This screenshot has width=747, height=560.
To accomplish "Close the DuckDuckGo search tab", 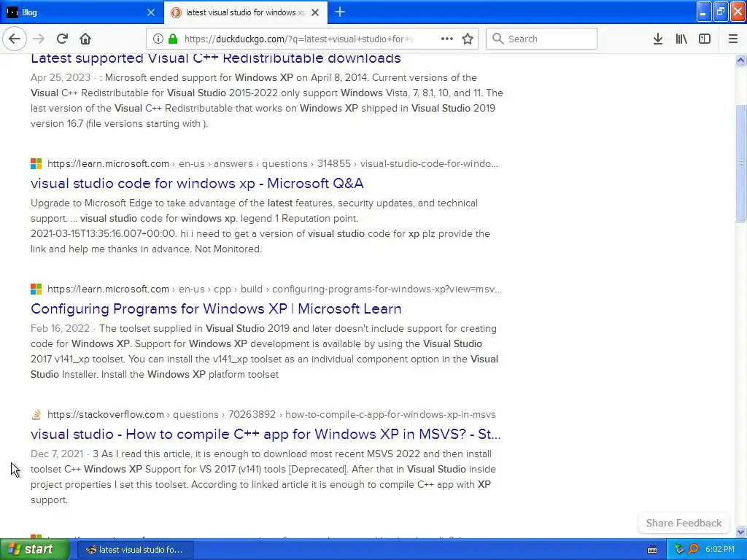I will pos(315,12).
